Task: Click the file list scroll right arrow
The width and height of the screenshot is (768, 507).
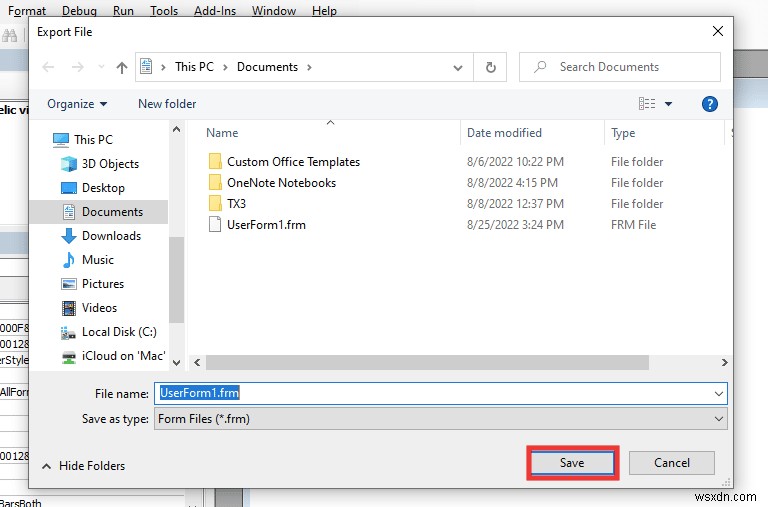Action: 724,362
